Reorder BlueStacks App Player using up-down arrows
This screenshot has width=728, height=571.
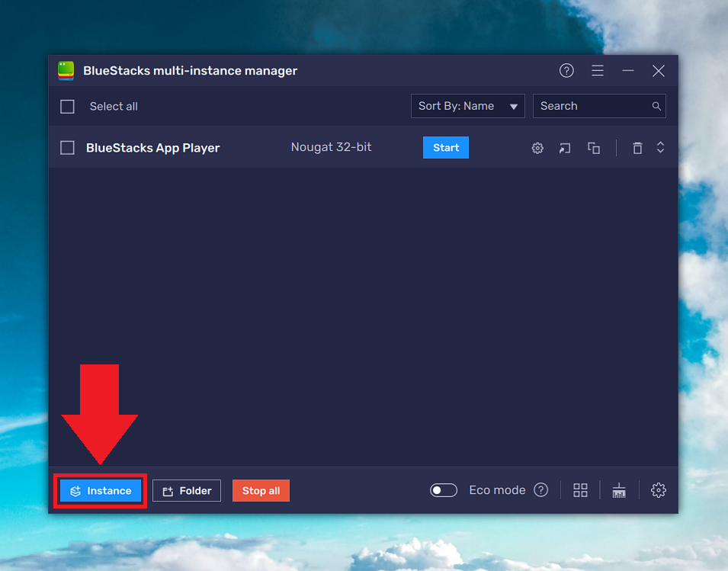[660, 148]
